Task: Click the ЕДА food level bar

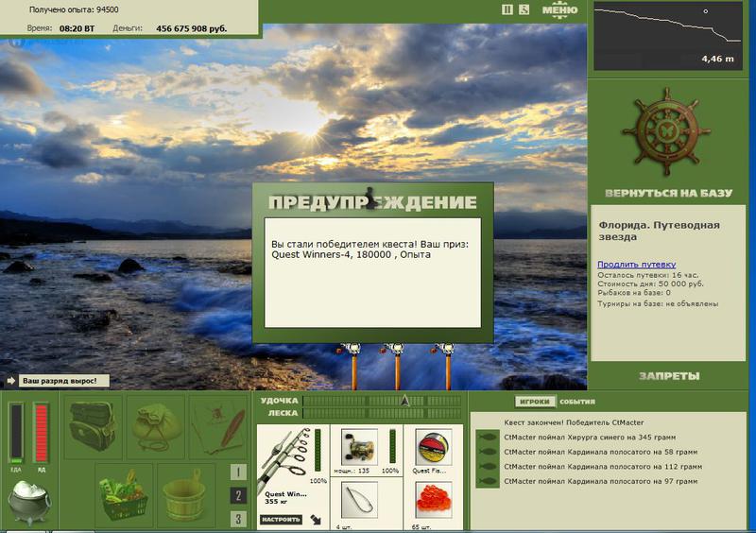Action: tap(16, 433)
